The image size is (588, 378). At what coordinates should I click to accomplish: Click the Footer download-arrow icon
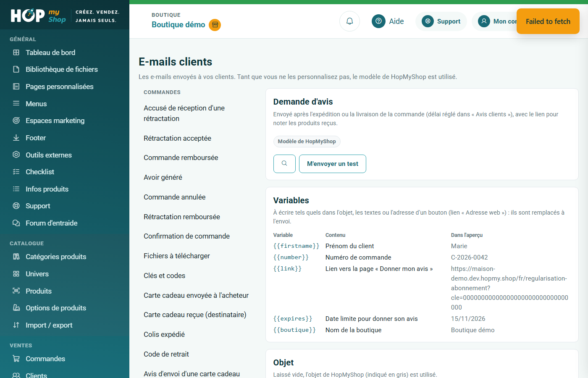point(16,138)
